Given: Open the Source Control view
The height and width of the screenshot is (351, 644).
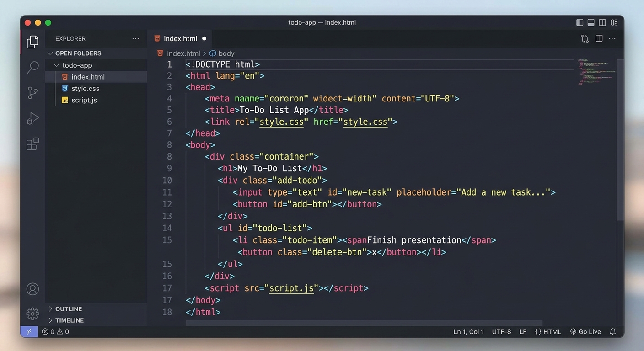Looking at the screenshot, I should coord(32,92).
